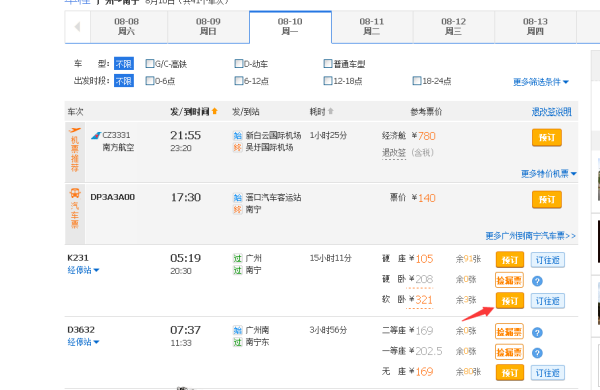The width and height of the screenshot is (600, 390).
Task: Go to previous dates with left arrow
Action: pos(78,27)
